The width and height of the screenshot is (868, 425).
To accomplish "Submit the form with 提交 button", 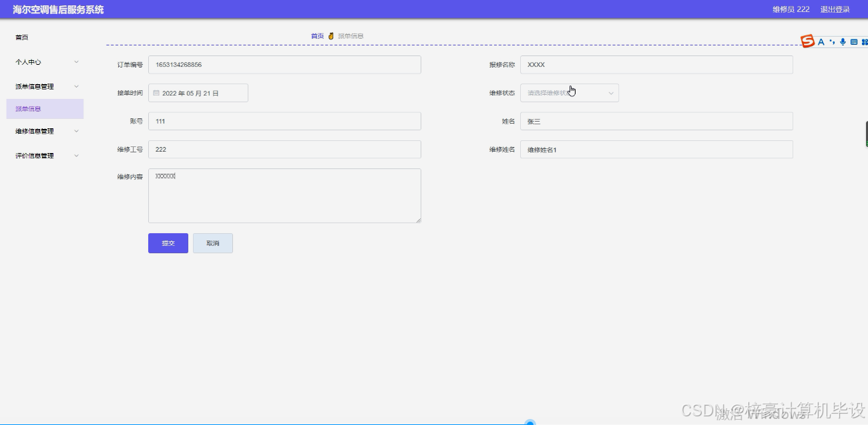I will click(168, 243).
